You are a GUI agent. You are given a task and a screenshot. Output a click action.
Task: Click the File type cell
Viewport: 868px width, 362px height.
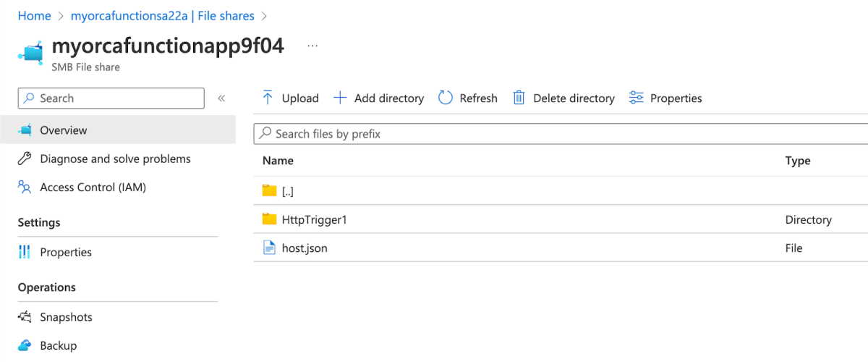click(x=794, y=248)
